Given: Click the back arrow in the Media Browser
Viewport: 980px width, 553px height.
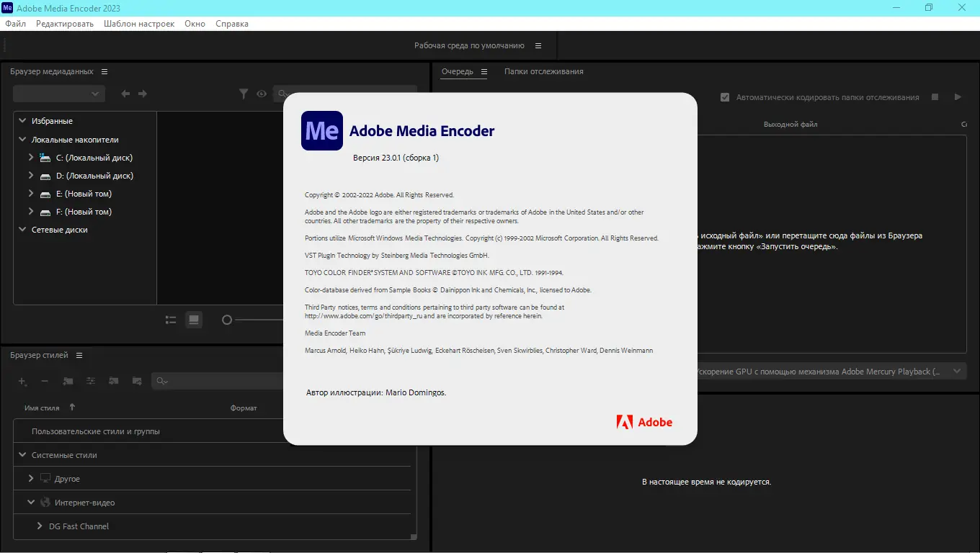Looking at the screenshot, I should click(x=125, y=94).
